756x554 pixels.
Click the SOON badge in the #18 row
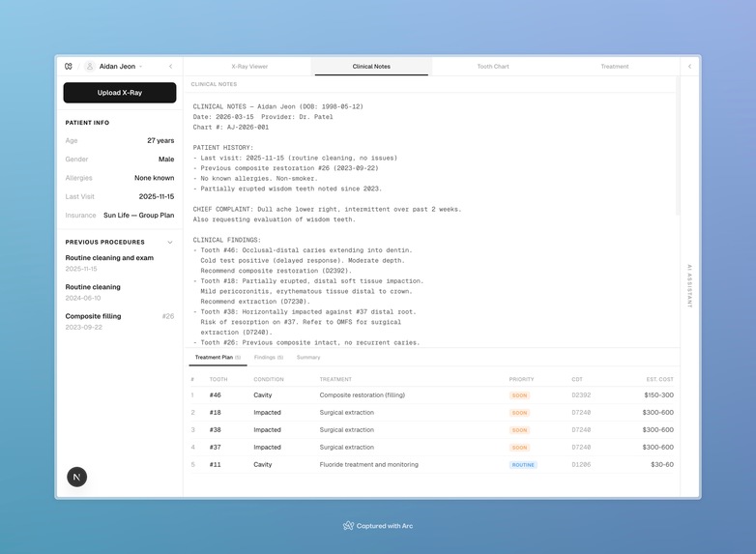[519, 413]
